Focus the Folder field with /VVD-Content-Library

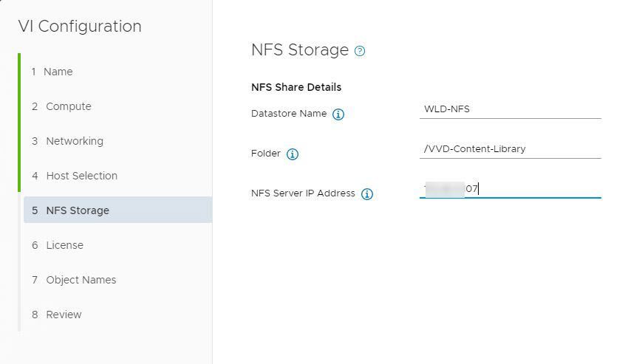coord(510,149)
